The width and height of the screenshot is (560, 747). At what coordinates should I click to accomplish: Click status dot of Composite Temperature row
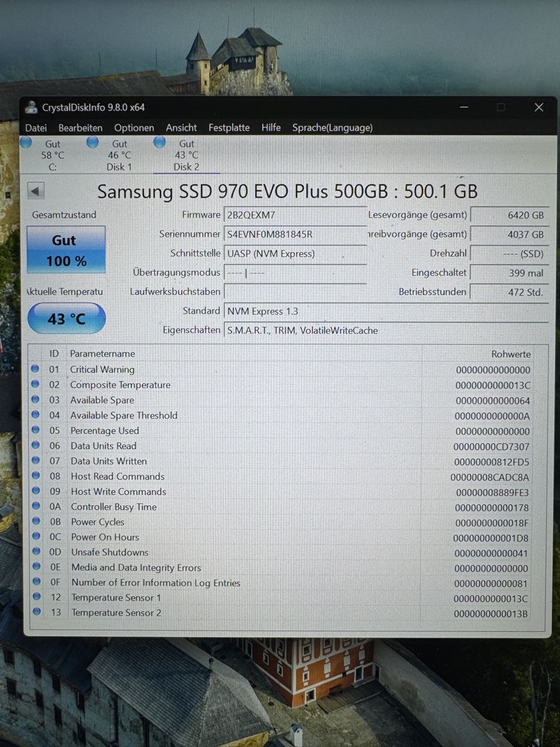35,384
